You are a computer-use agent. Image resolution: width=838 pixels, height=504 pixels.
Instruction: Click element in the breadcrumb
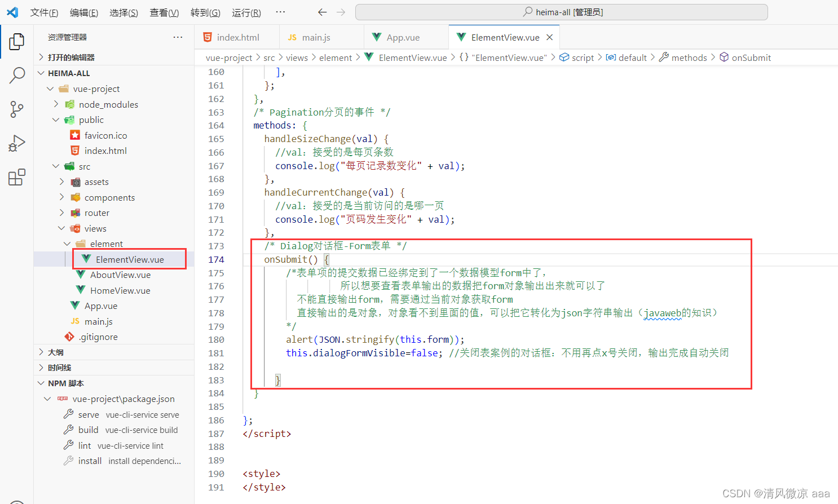(x=336, y=58)
